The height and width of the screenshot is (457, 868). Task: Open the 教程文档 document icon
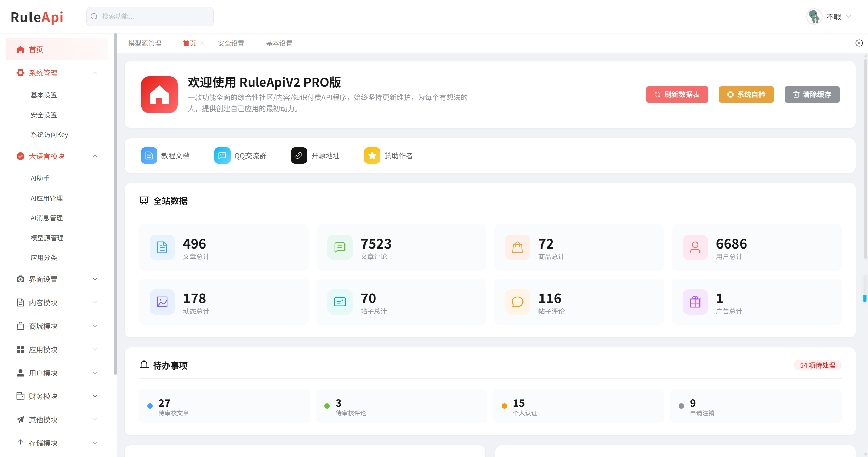point(149,156)
